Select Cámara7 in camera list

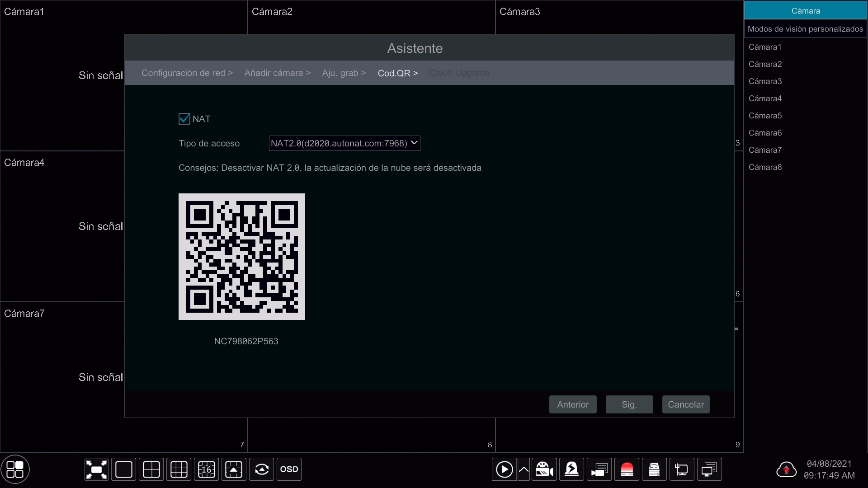coord(765,150)
